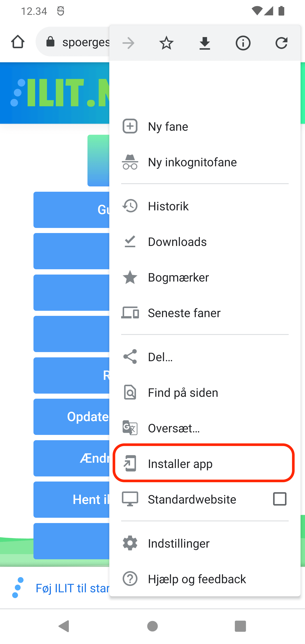Tap the Føj ILIT til startskærm link
The height and width of the screenshot is (644, 305).
72,588
